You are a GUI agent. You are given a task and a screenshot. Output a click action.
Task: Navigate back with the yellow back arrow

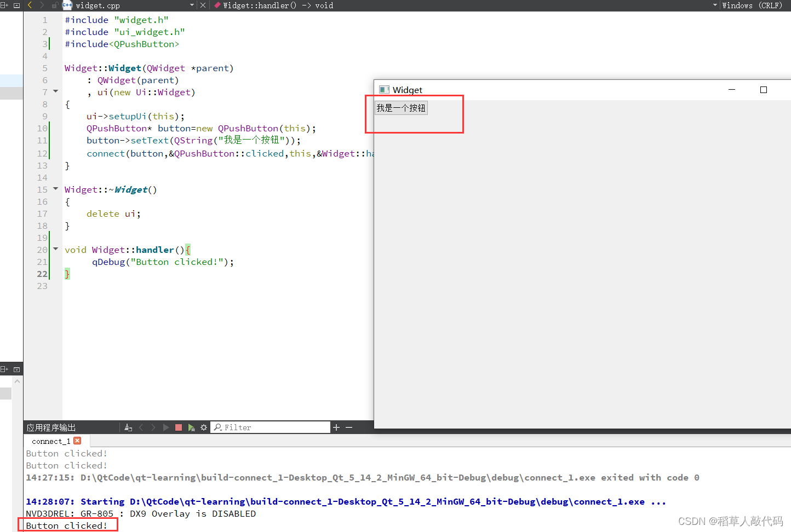pos(30,5)
